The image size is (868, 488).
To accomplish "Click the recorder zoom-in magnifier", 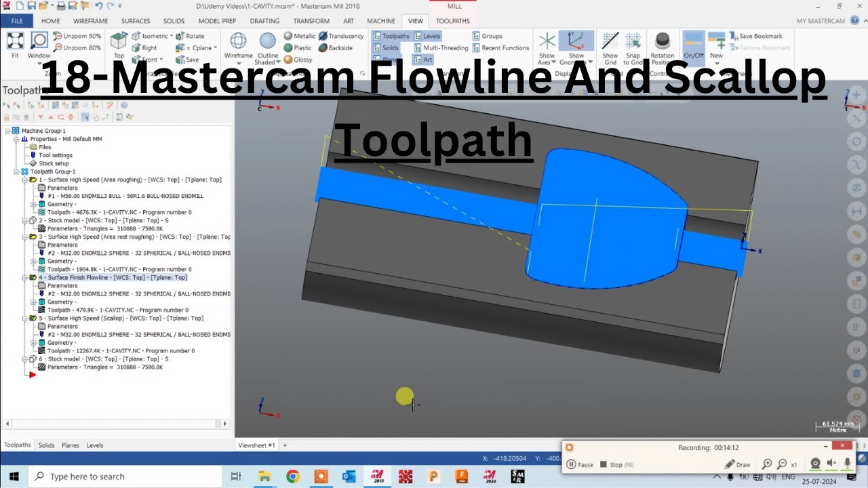I will click(x=767, y=464).
